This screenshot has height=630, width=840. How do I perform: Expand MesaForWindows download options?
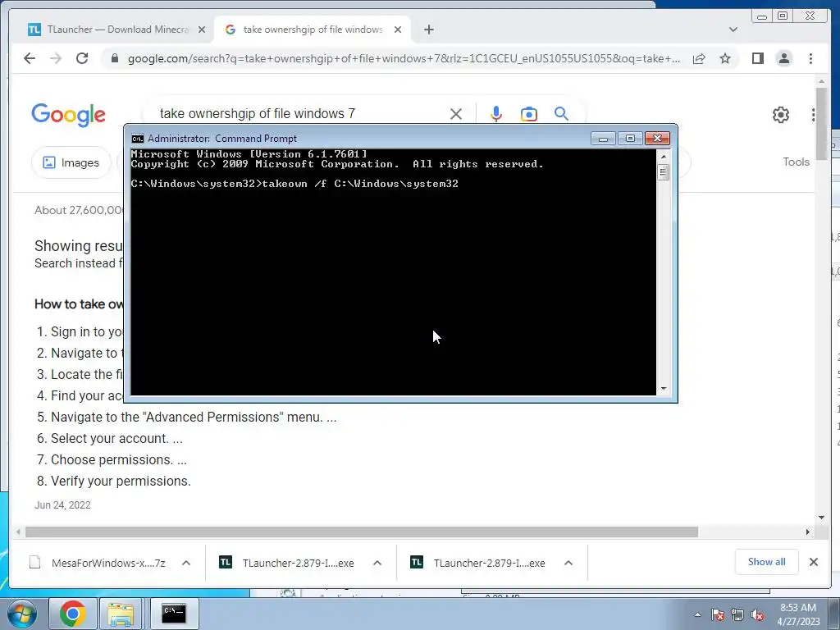[x=186, y=563]
